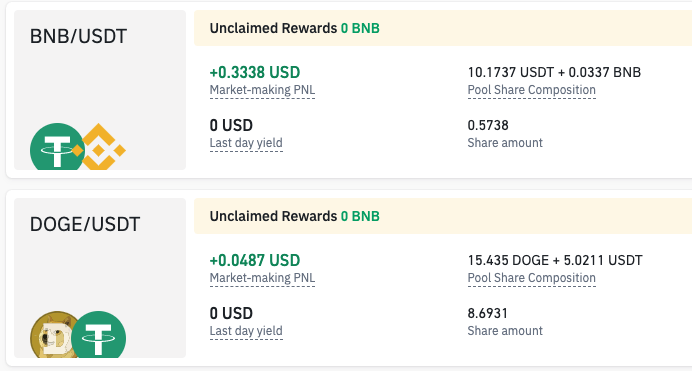Click the +0.3338 USD profit value
Image resolution: width=692 pixels, height=371 pixels.
[255, 72]
